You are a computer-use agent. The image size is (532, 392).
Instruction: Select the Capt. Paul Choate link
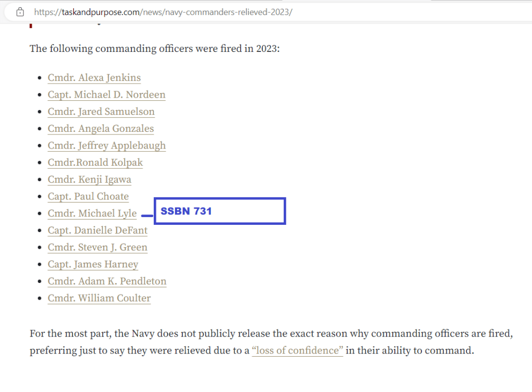(x=88, y=197)
